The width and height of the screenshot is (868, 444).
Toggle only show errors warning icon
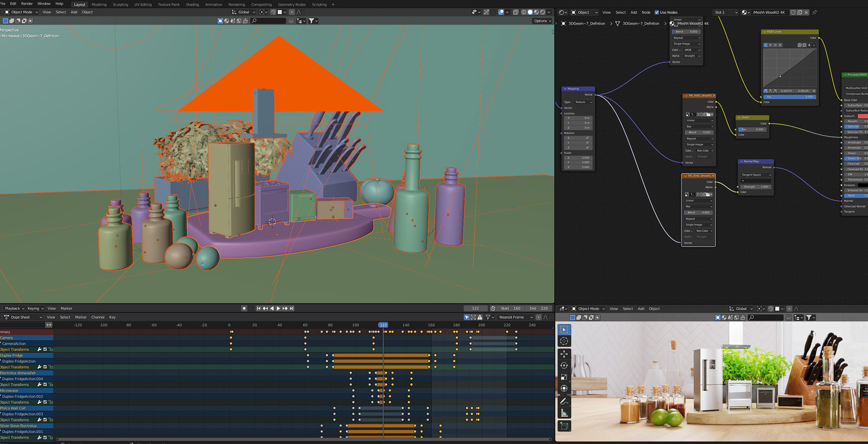(480, 317)
